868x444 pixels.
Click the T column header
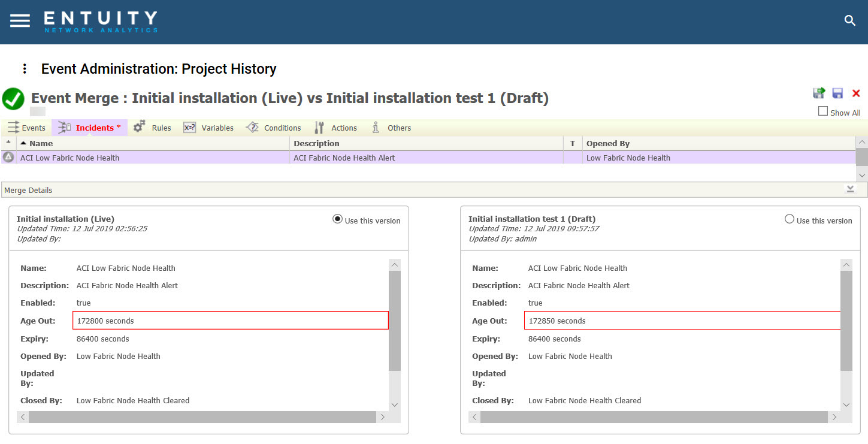pyautogui.click(x=573, y=143)
